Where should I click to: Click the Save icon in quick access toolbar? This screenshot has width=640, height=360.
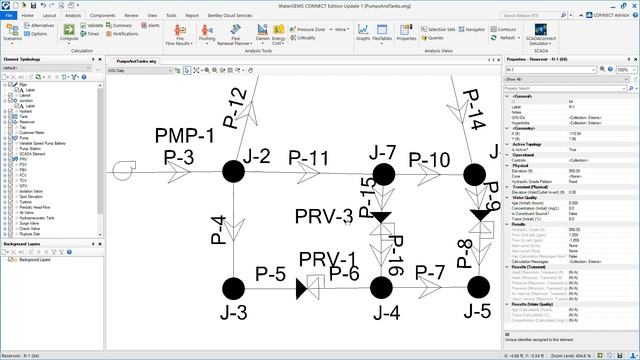pyautogui.click(x=33, y=6)
